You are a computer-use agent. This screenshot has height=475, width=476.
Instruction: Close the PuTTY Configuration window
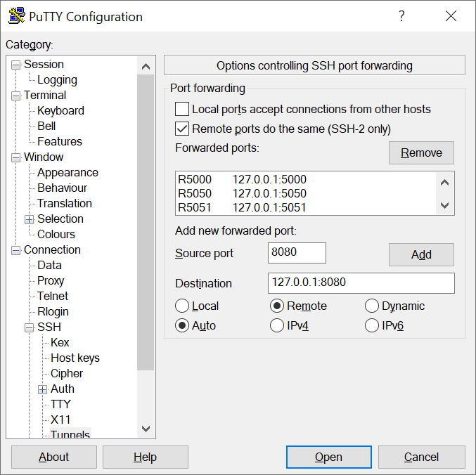pos(451,15)
